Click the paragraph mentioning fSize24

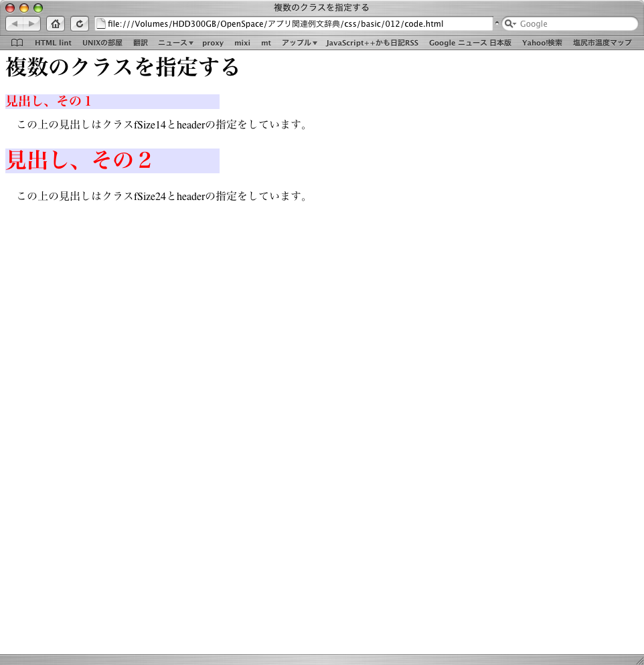click(162, 197)
